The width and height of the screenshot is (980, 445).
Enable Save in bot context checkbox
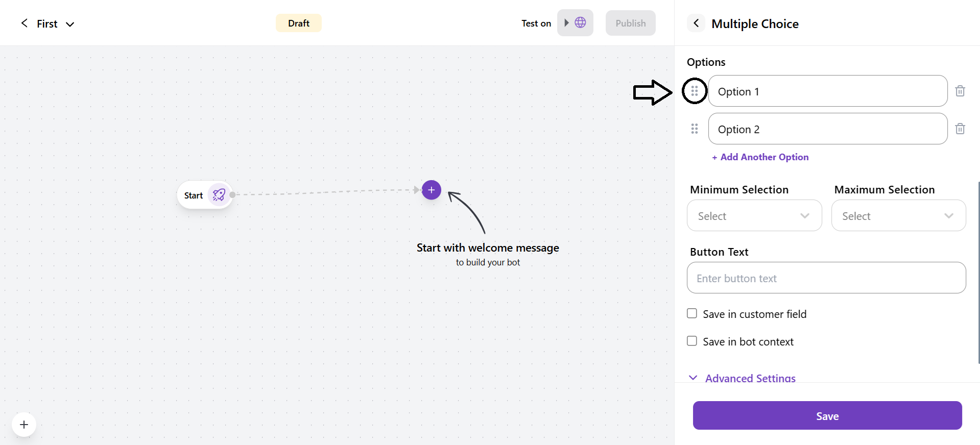pos(692,341)
